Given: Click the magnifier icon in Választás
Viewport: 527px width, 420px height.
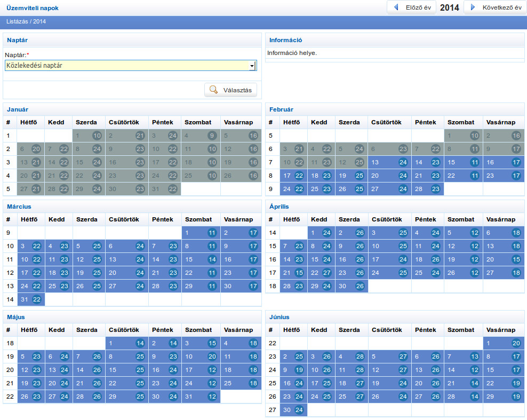Looking at the screenshot, I should 213,90.
